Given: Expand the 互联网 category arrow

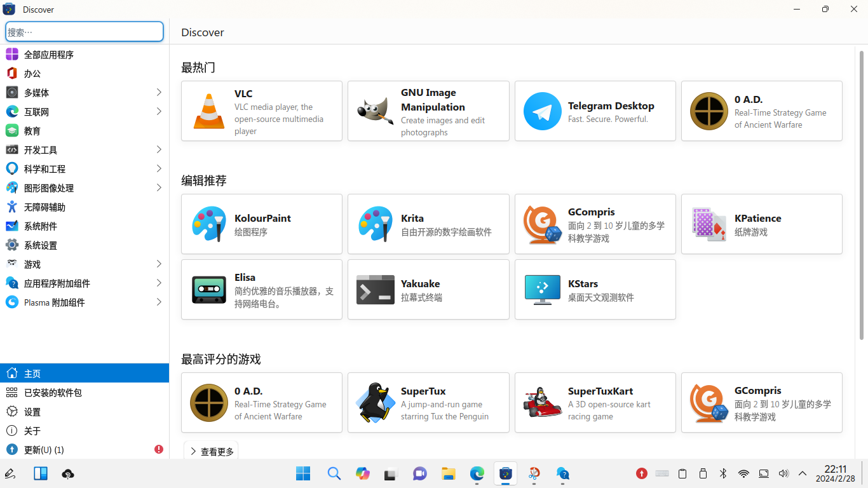Looking at the screenshot, I should coord(159,112).
